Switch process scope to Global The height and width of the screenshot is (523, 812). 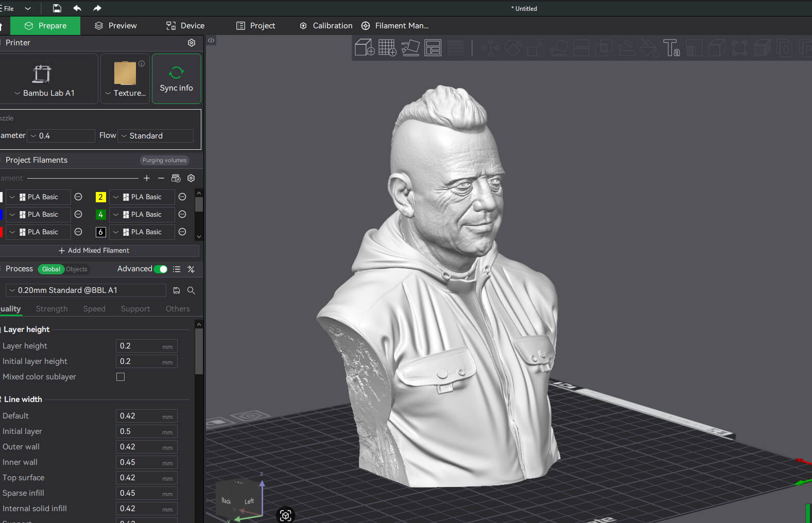click(51, 269)
